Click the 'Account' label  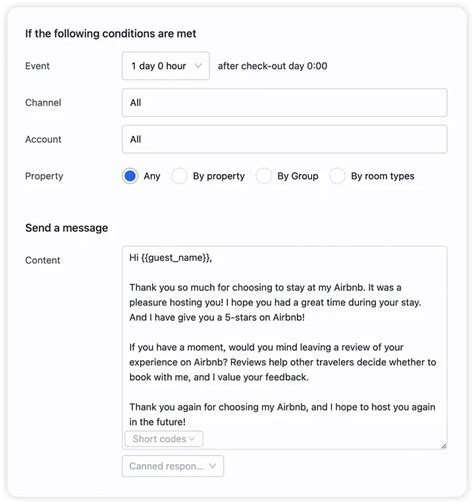[x=43, y=139]
